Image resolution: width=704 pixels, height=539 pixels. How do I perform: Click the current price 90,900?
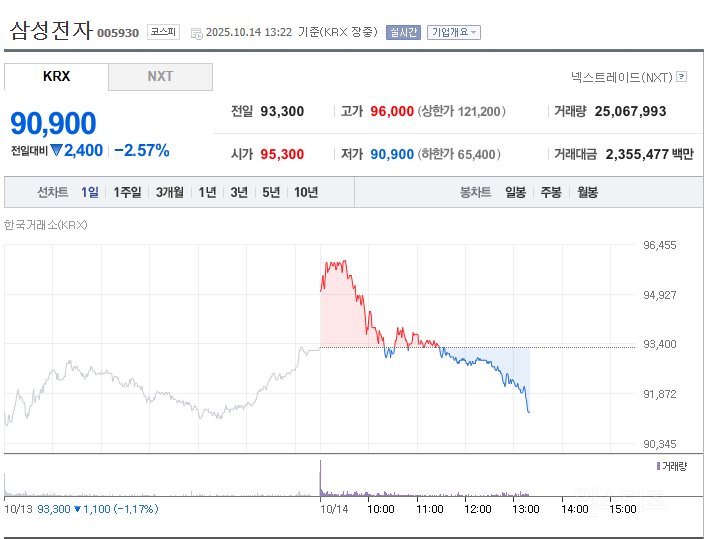point(53,123)
